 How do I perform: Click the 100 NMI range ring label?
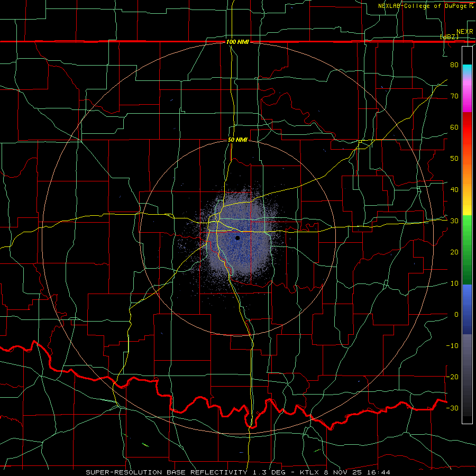click(237, 42)
